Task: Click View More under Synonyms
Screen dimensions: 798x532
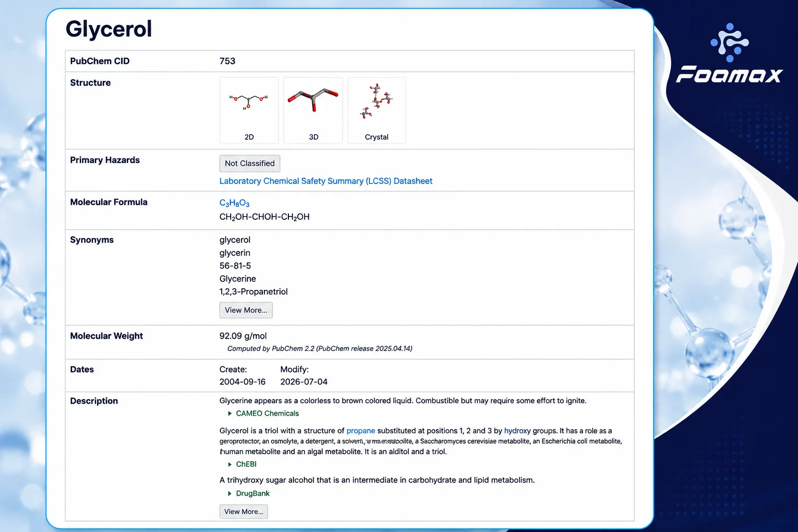Action: 246,310
